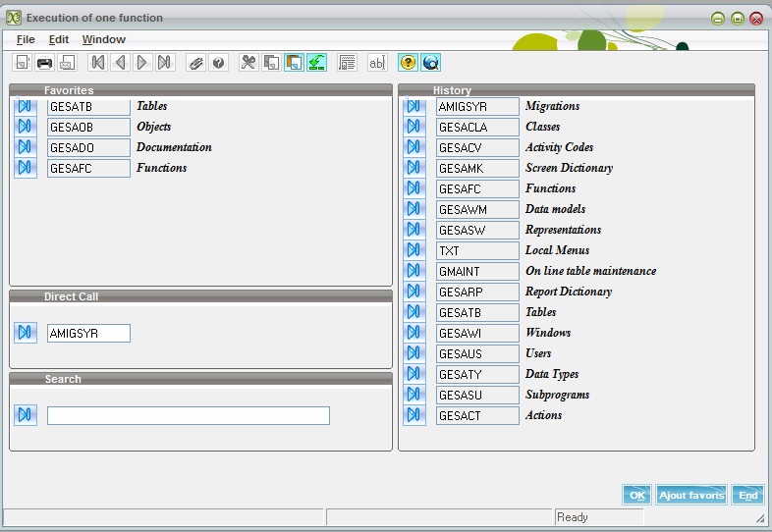Open the Window menu

[103, 39]
